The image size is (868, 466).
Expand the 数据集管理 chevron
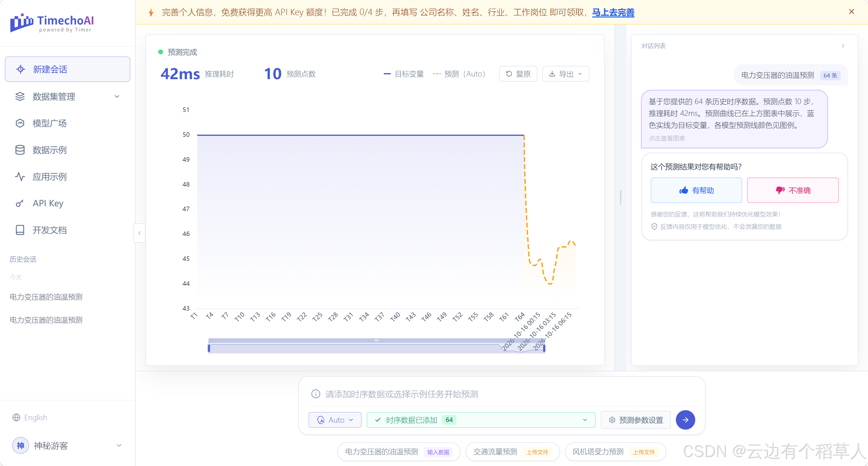117,96
